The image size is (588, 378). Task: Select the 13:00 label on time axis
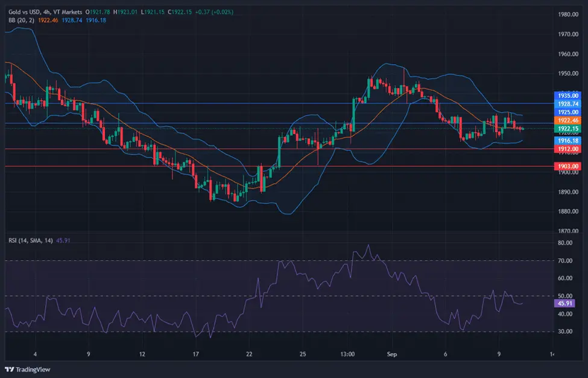tap(347, 354)
